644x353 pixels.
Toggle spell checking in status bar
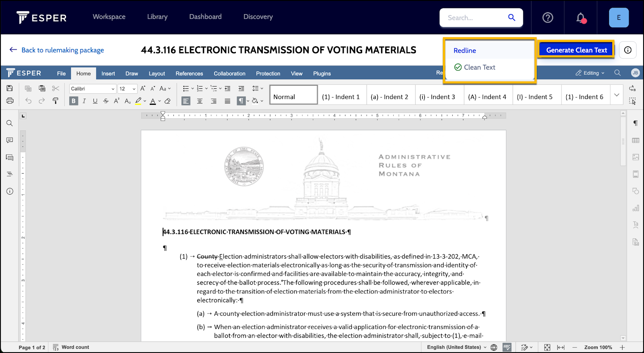pos(507,347)
